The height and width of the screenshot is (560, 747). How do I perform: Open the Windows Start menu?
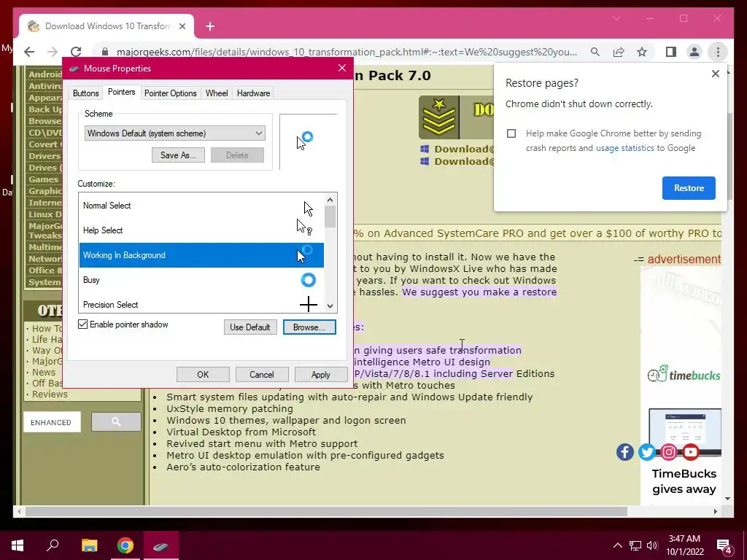pyautogui.click(x=18, y=545)
